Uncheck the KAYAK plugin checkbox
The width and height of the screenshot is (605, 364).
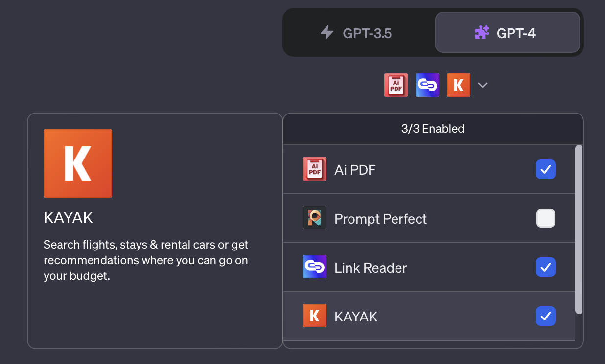545,316
